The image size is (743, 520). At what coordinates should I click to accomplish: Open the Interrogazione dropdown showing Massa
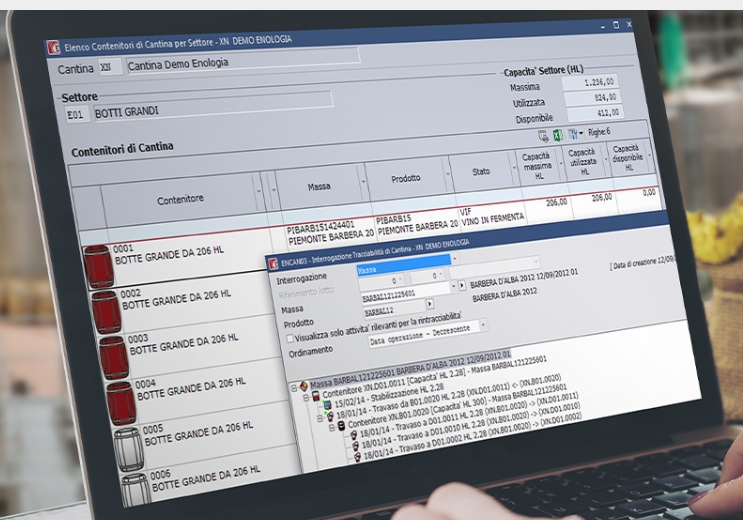pos(454,259)
